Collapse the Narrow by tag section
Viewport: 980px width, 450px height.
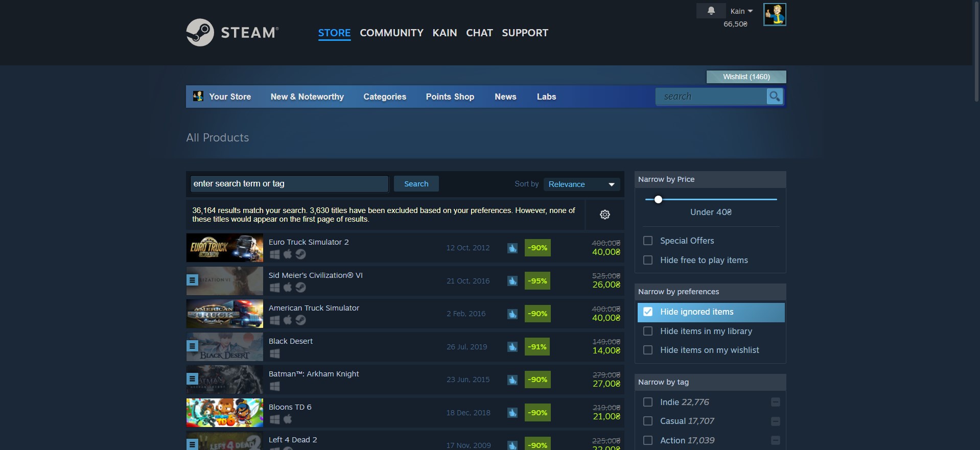click(710, 382)
